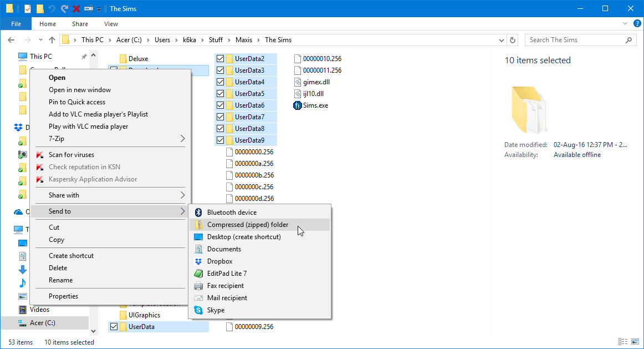Viewport: 644px width, 349px height.
Task: Open Customize Quick Access Toolbar dropdown
Action: point(99,9)
